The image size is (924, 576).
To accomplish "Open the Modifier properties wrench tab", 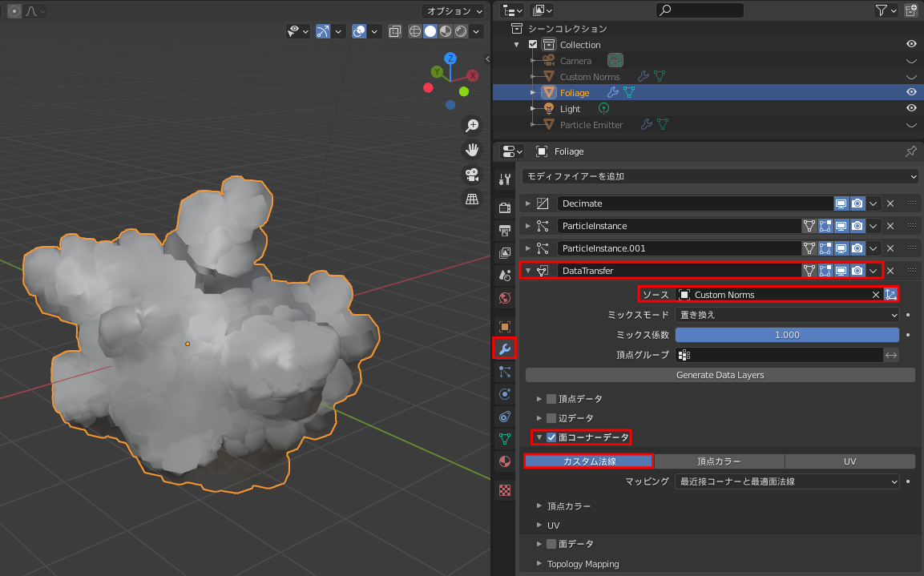I will (505, 349).
